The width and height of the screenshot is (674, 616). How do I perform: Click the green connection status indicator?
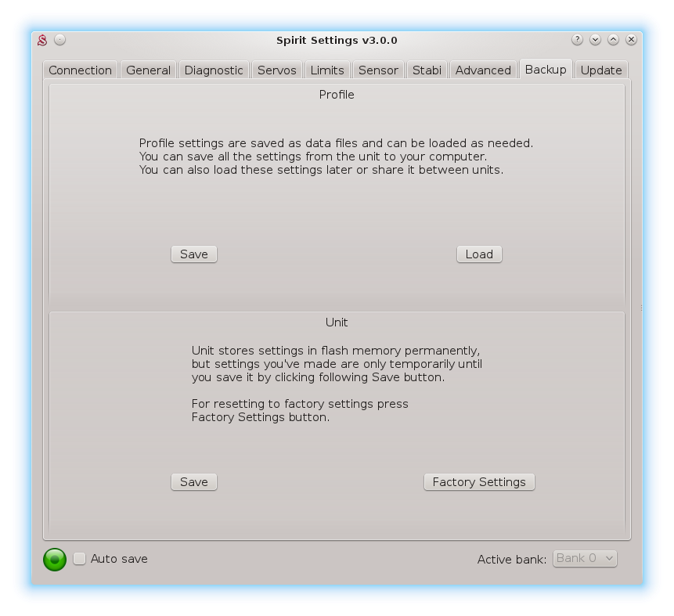pyautogui.click(x=55, y=559)
